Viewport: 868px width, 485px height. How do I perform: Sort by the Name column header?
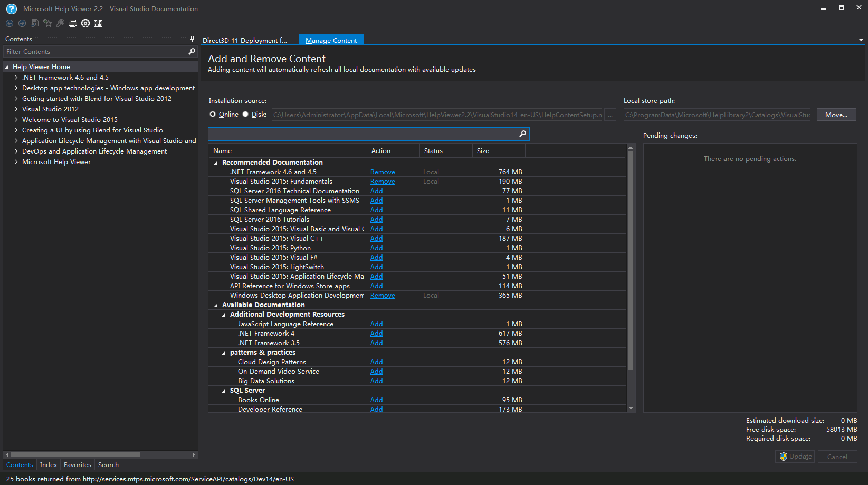point(288,151)
